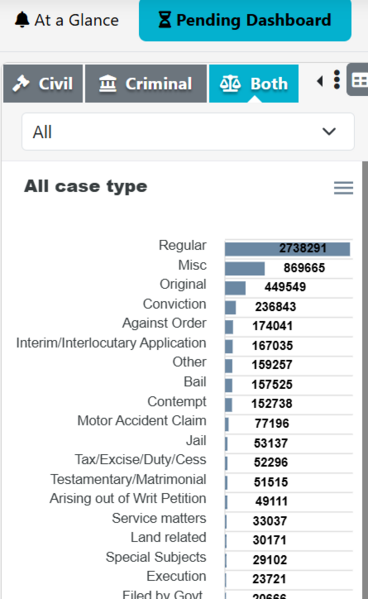Image resolution: width=368 pixels, height=599 pixels.
Task: Click the value 159257 for Other
Action: 272,365
